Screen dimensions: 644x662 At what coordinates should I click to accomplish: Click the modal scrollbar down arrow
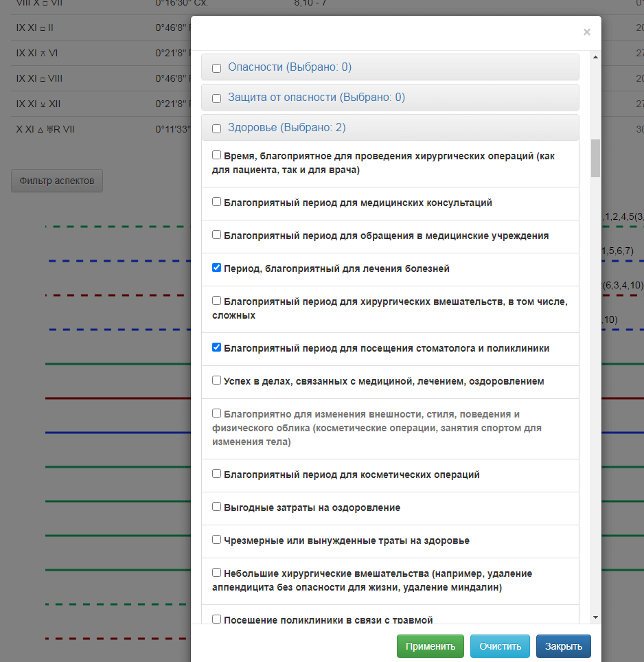click(595, 617)
